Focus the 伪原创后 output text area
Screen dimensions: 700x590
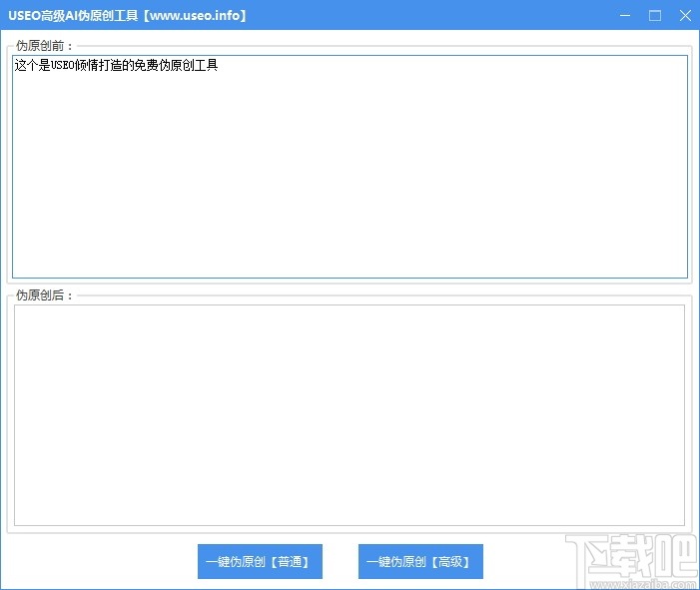tap(350, 415)
